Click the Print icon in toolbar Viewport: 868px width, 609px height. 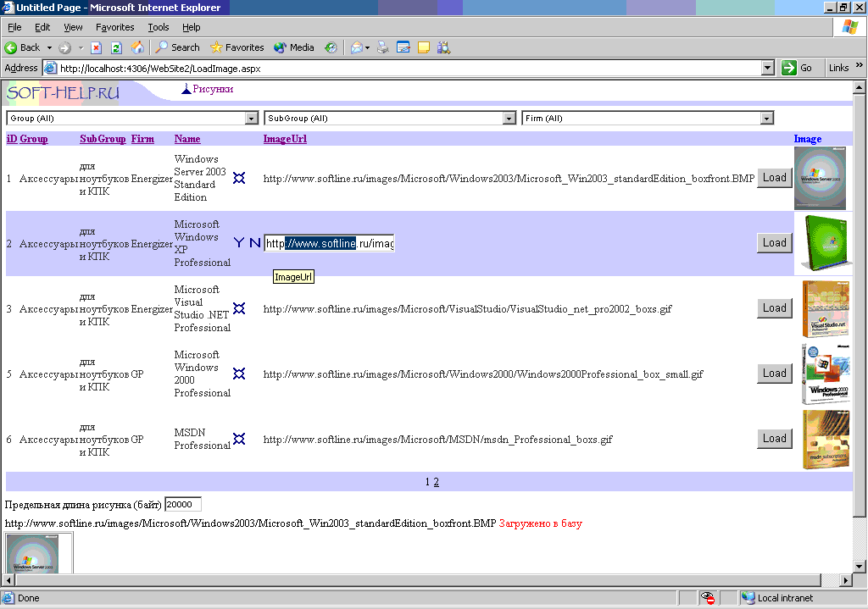pos(383,47)
